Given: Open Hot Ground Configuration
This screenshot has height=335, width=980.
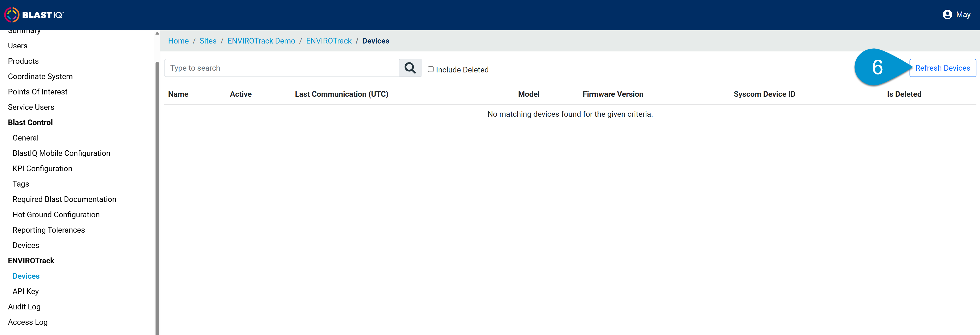Looking at the screenshot, I should tap(56, 215).
